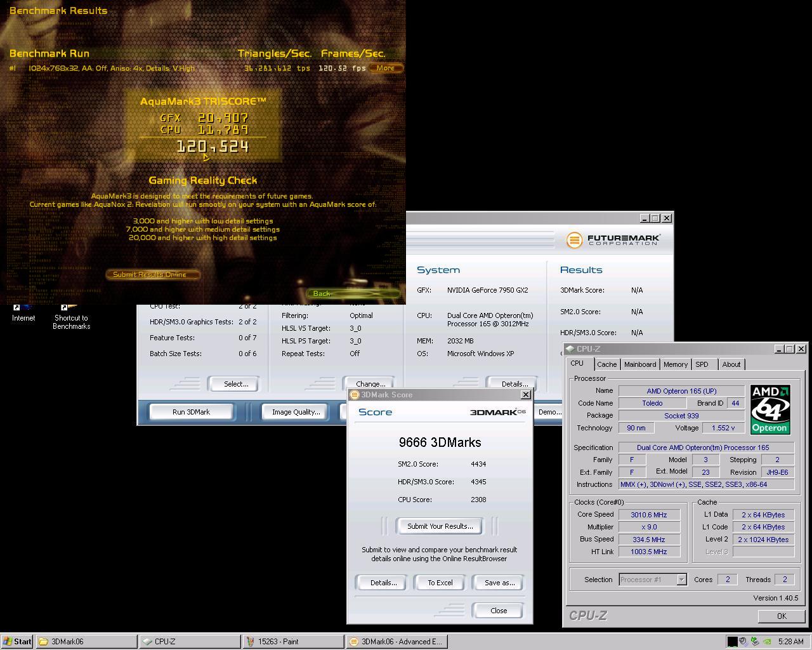Switch to CPU-Z taskbar button
The height and width of the screenshot is (650, 812).
pos(190,642)
